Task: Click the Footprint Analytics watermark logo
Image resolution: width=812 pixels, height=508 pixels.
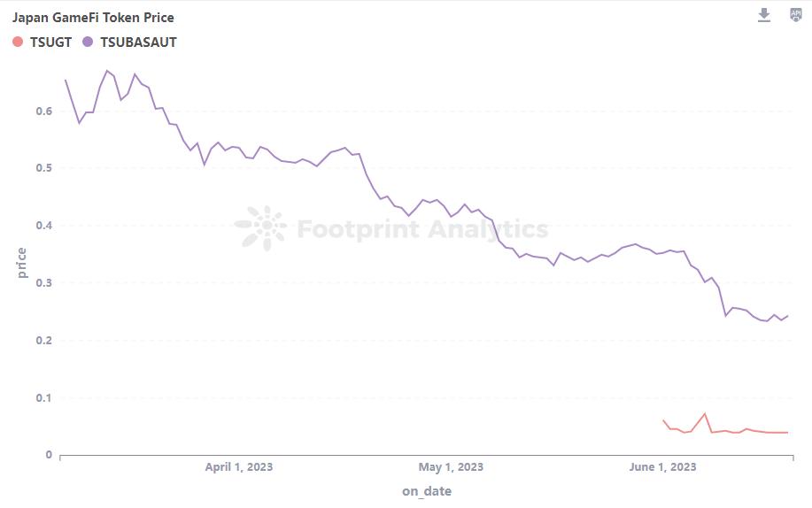Action: (261, 228)
